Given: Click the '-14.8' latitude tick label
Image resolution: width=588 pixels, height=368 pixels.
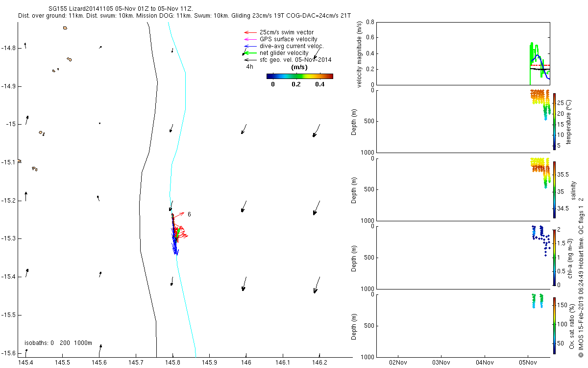Looking at the screenshot, I should pos(8,48).
